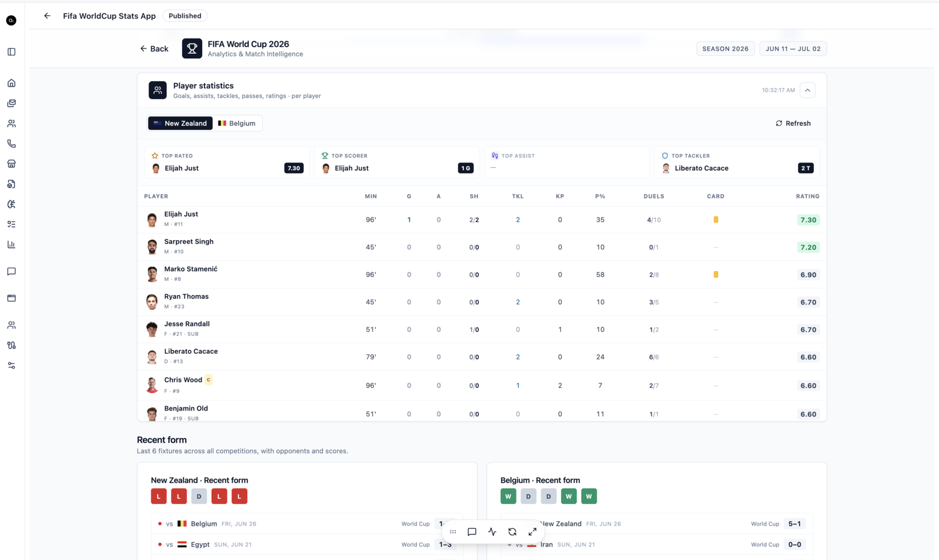Click the Top Scorer 1 G badge
This screenshot has height=560, width=939.
click(466, 168)
